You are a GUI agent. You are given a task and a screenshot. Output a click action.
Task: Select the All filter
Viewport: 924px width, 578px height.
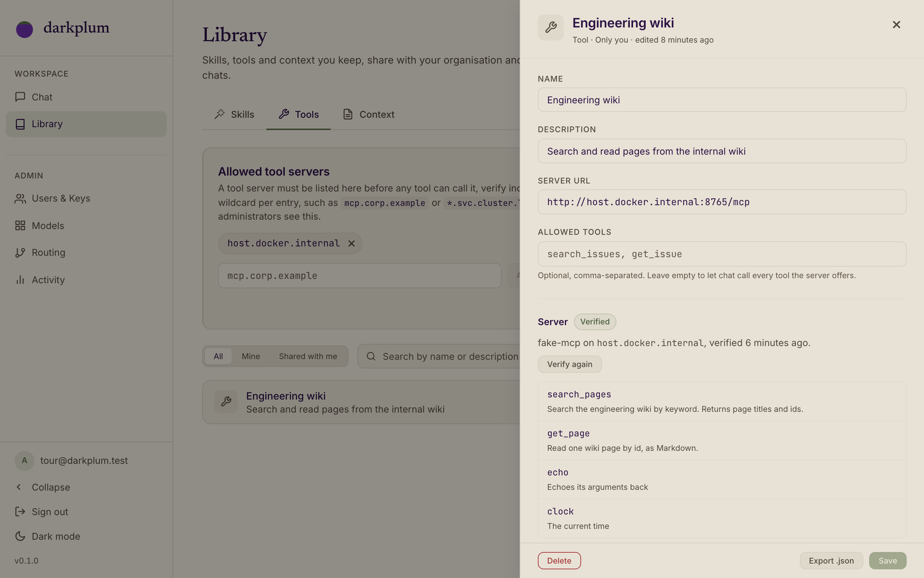(218, 356)
